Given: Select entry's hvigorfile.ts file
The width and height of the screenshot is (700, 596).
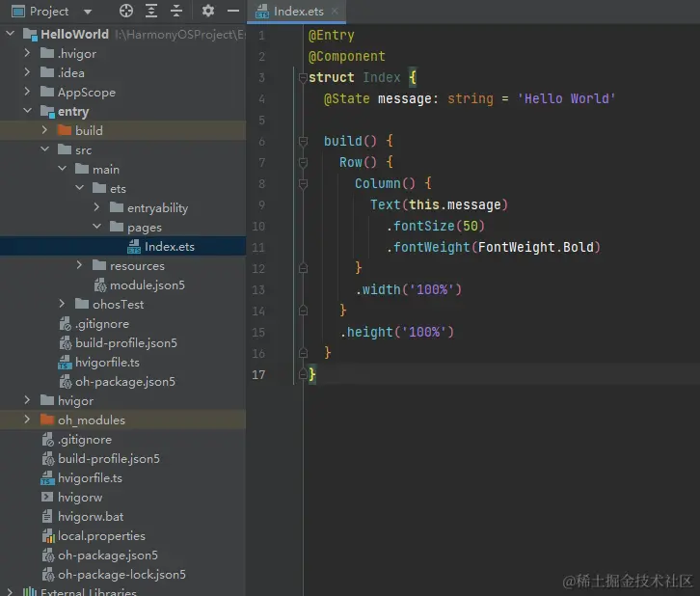Looking at the screenshot, I should click(x=107, y=362).
